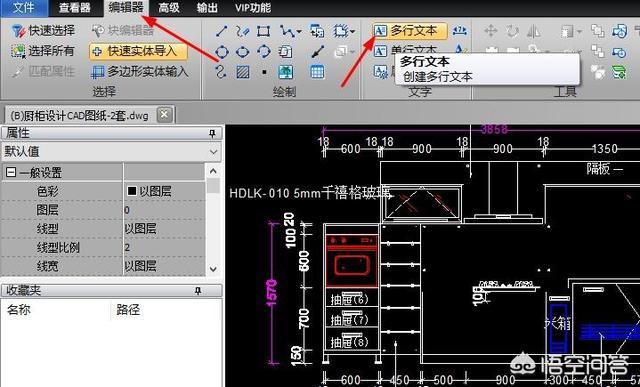The image size is (640, 387).
Task: Click the insert table icon in draw group
Action: tap(317, 72)
